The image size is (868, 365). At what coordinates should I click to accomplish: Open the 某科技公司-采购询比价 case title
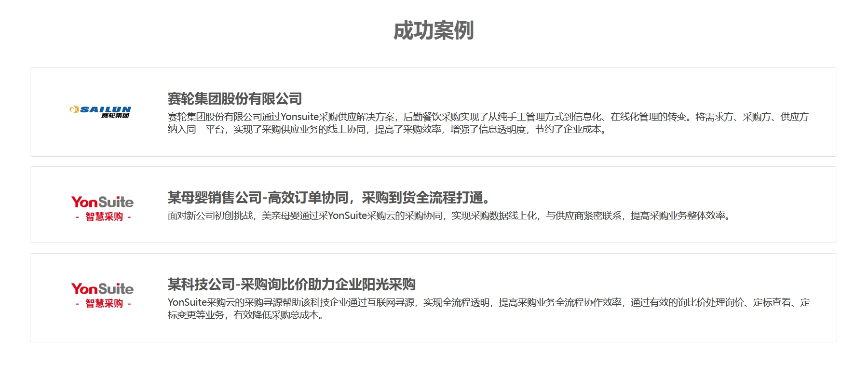(x=292, y=284)
